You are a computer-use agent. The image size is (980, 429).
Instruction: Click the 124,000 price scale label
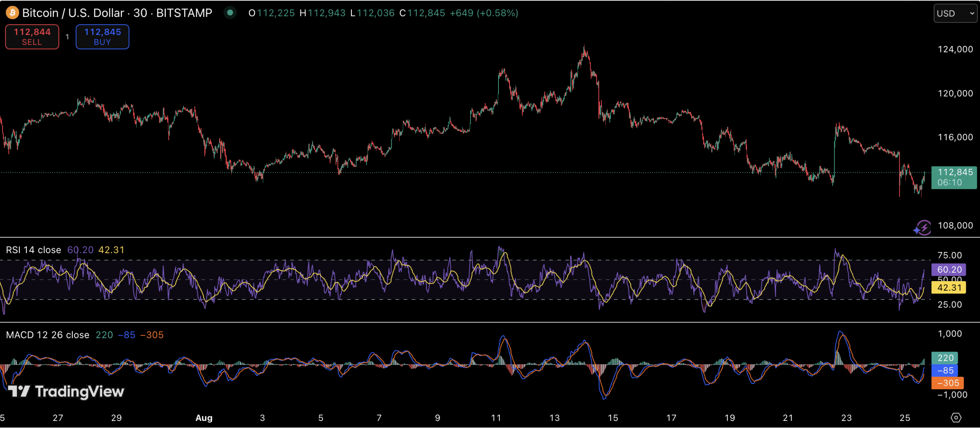pyautogui.click(x=955, y=49)
